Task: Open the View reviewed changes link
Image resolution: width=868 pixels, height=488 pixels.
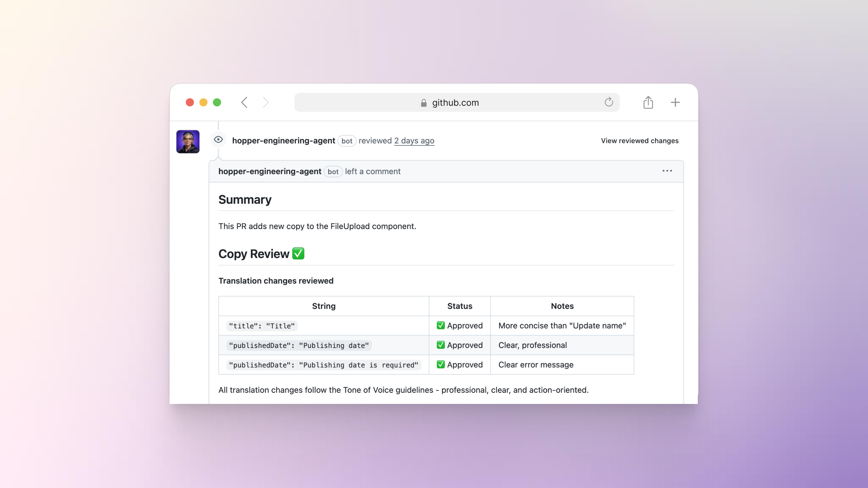Action: click(639, 141)
